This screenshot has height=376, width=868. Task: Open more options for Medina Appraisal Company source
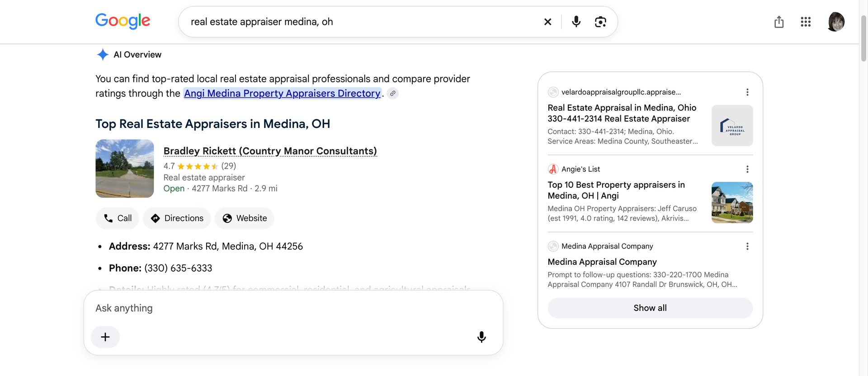point(747,246)
